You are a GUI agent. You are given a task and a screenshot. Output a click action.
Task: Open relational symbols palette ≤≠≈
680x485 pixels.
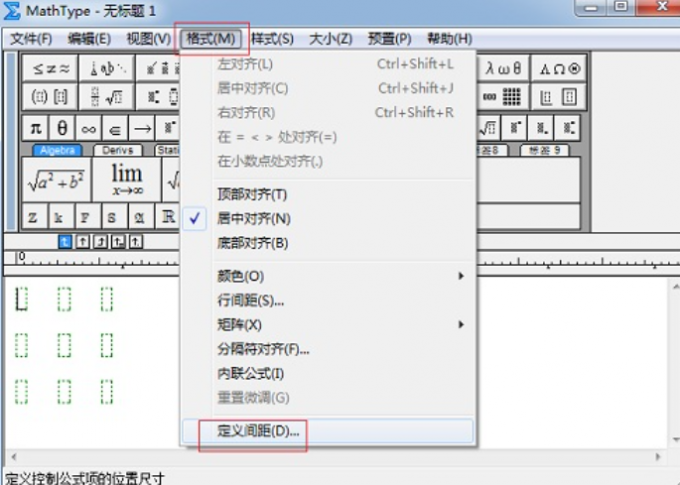point(50,68)
